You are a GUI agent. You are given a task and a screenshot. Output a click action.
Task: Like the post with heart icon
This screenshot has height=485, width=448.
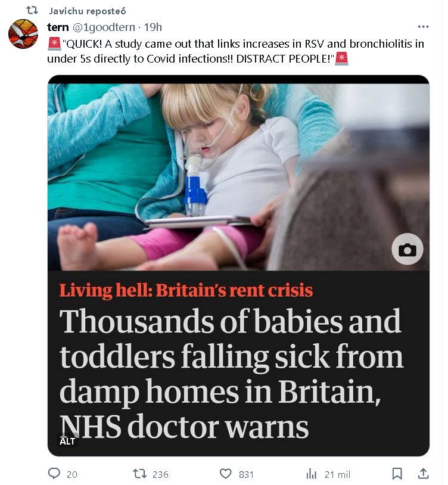225,474
